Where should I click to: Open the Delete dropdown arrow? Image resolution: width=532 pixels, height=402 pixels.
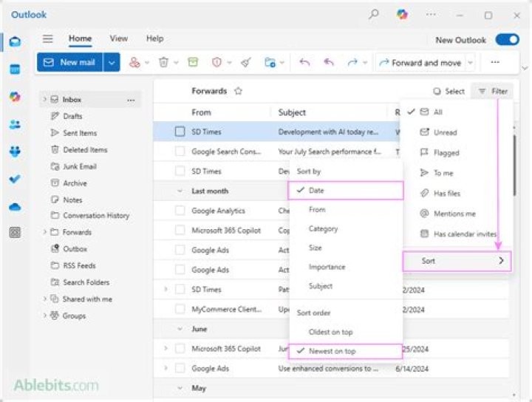(x=176, y=62)
